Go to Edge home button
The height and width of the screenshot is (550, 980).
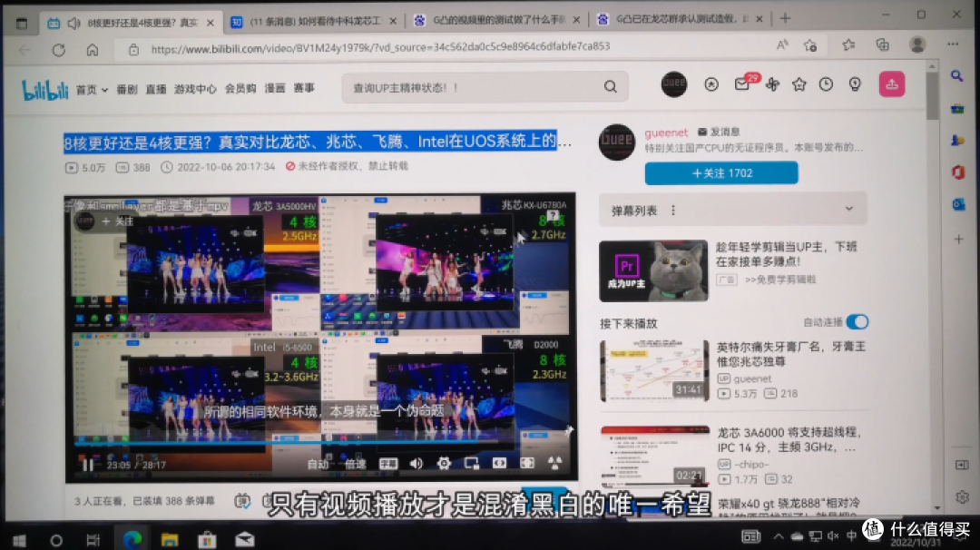point(93,50)
